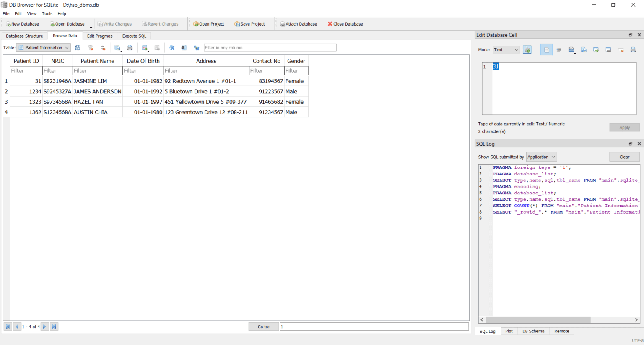Delete the selected record

click(x=157, y=47)
